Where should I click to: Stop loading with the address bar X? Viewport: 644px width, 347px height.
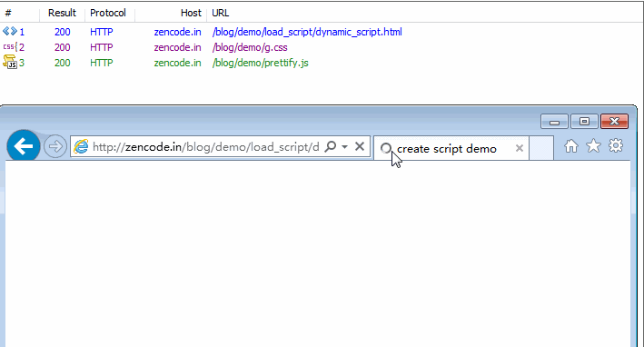pyautogui.click(x=360, y=146)
